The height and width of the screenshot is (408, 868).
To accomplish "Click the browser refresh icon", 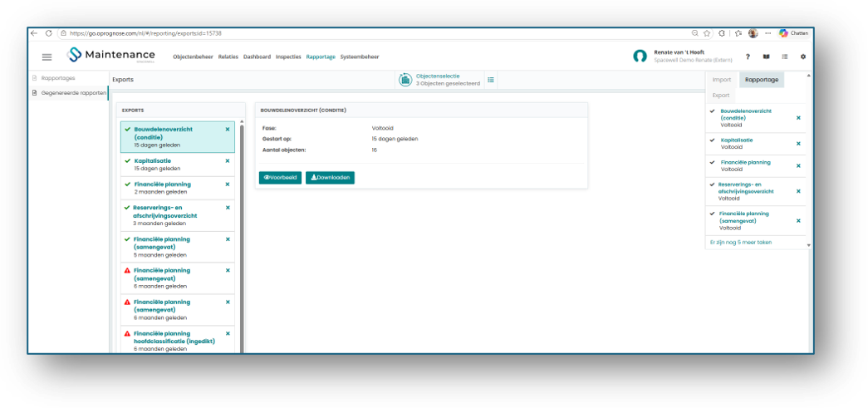I will point(49,33).
